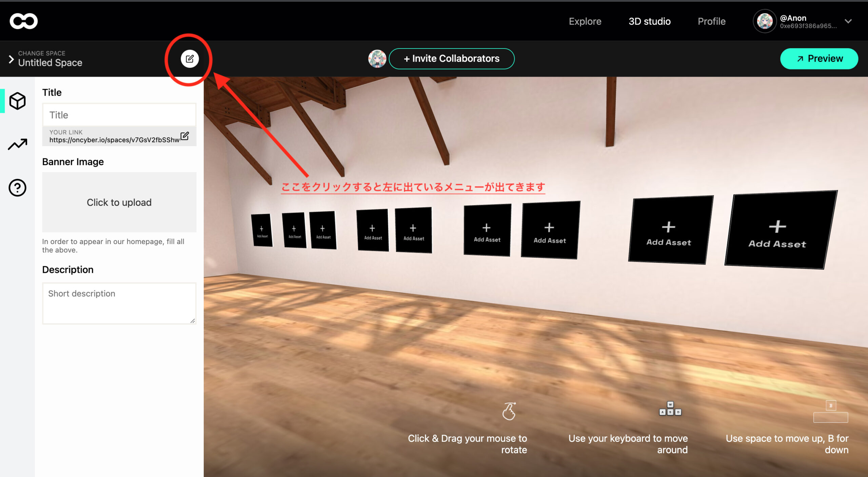Click the fourth Add Asset frame

373,230
